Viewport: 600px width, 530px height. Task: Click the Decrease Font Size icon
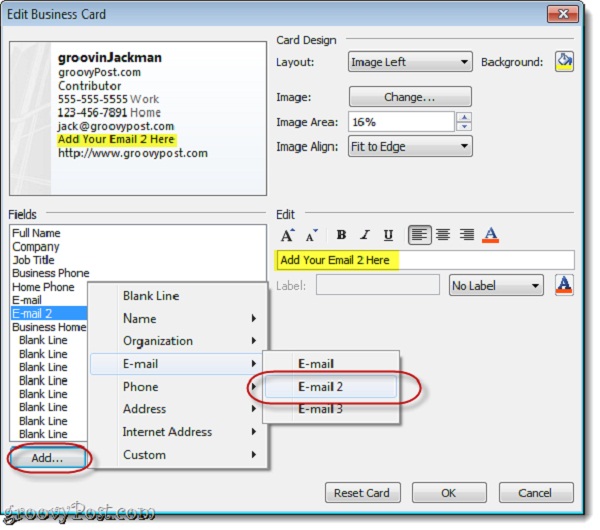311,235
